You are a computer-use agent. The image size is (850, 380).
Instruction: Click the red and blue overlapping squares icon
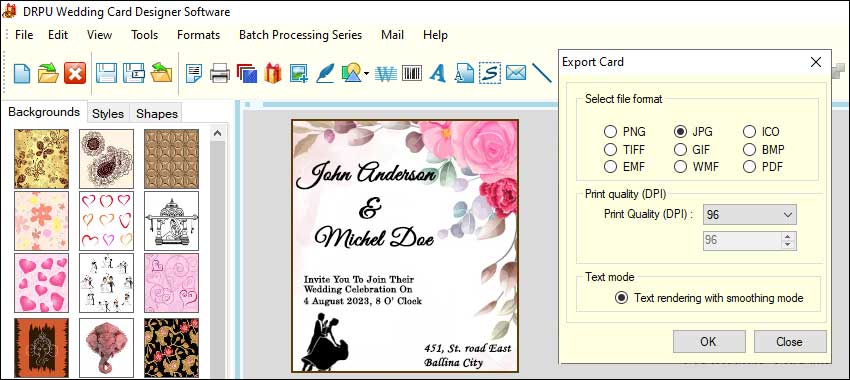(247, 73)
